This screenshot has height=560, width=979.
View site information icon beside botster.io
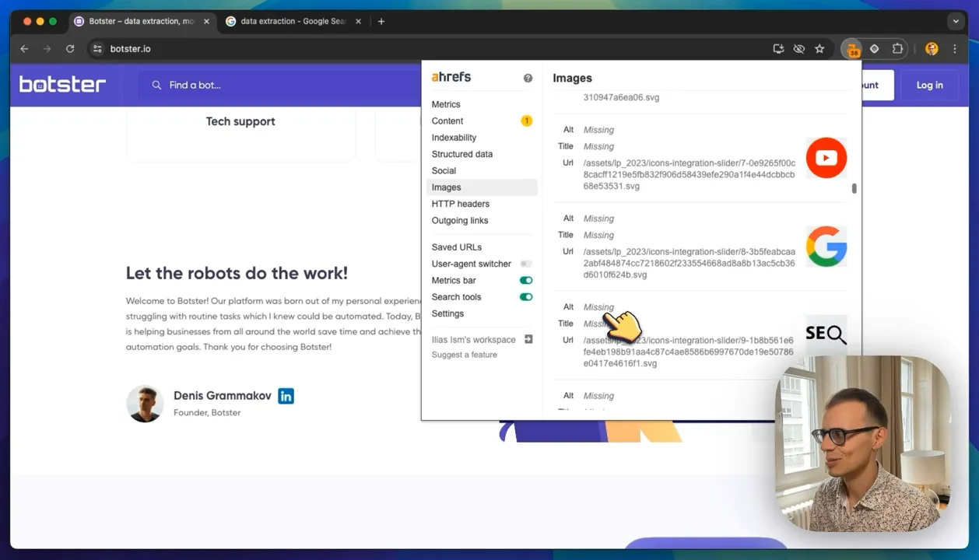(x=97, y=49)
